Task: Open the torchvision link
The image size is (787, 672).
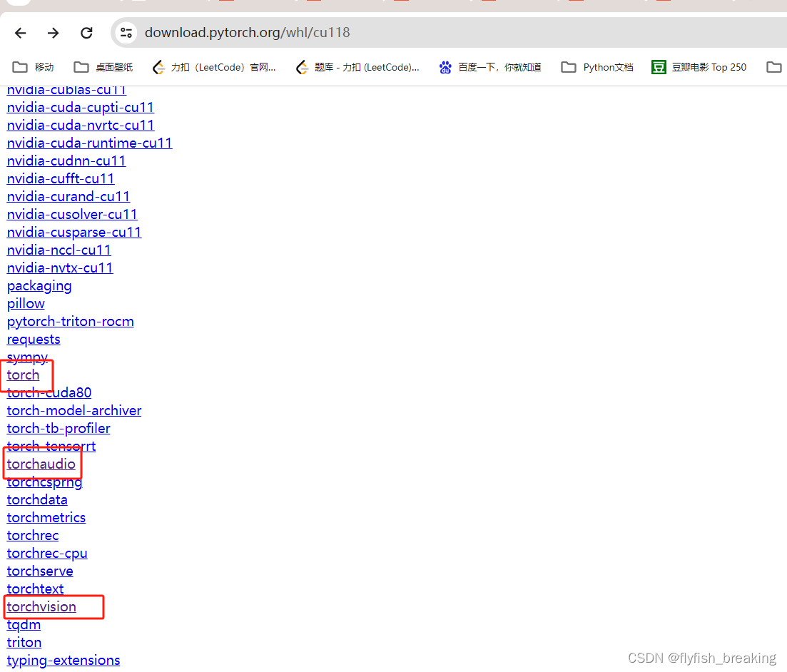Action: pos(41,607)
